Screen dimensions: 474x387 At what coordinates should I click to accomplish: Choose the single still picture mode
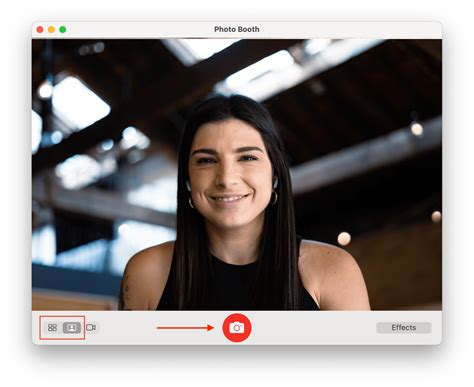[72, 328]
